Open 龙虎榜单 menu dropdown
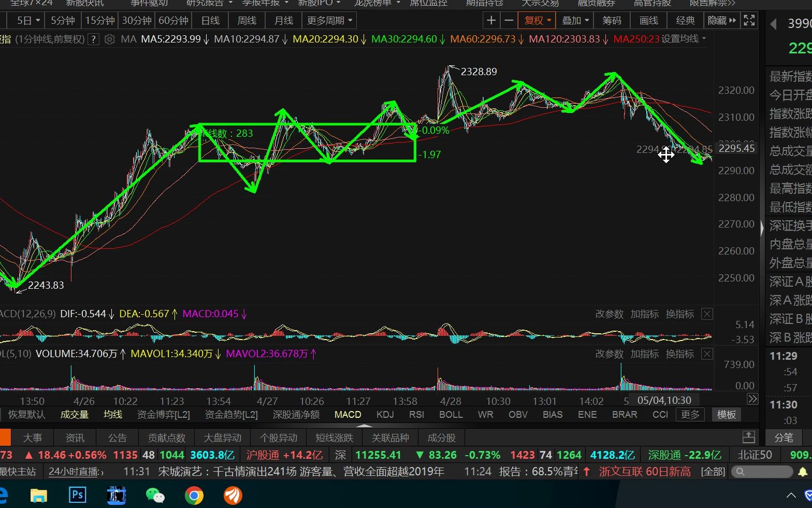This screenshot has width=812, height=508. (377, 3)
